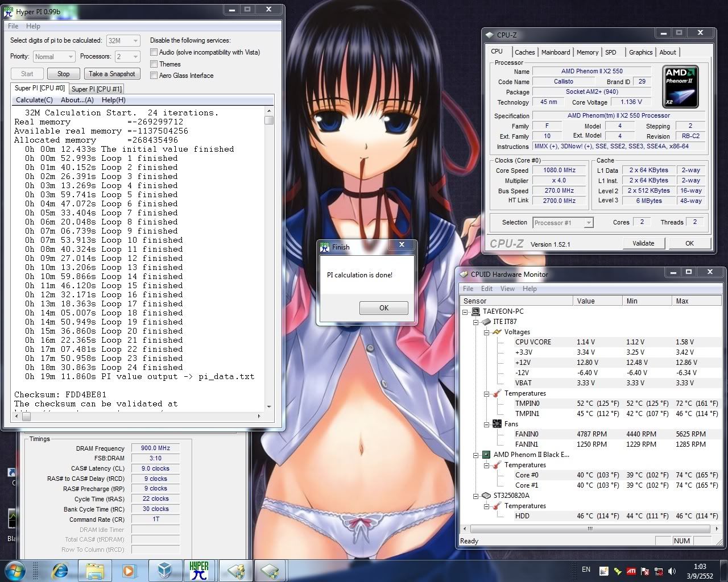728x582 pixels.
Task: Collapse TAEYEON-PC tree node
Action: (466, 311)
